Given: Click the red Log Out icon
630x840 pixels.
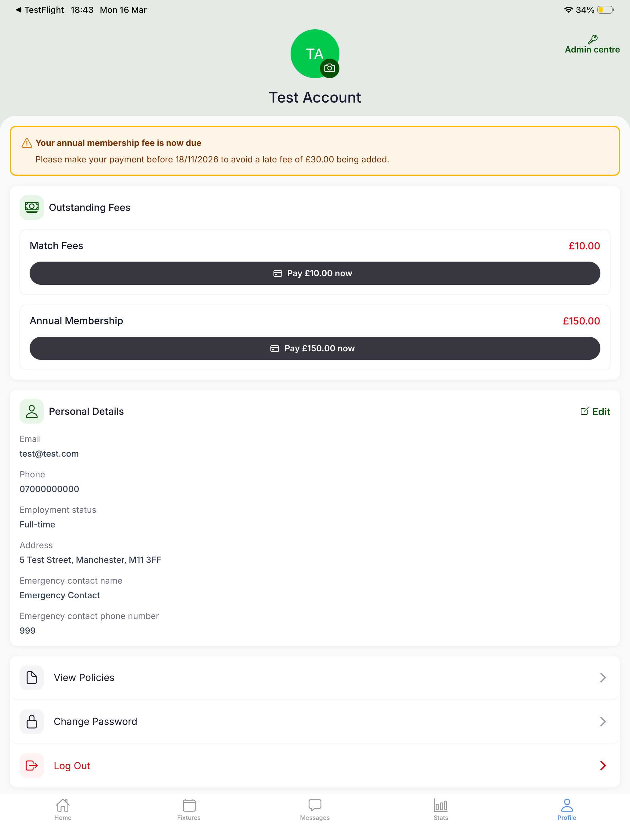Looking at the screenshot, I should point(31,766).
